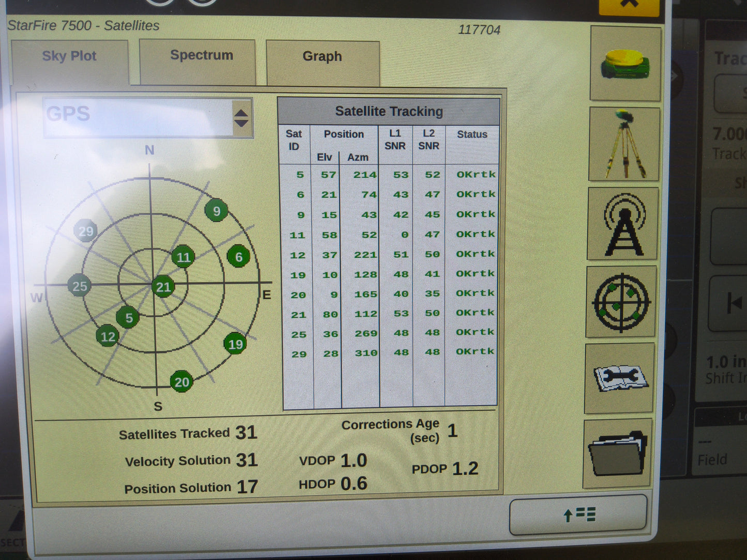747x560 pixels.
Task: Click Sat ID 6 in tracking table
Action: coord(300,195)
